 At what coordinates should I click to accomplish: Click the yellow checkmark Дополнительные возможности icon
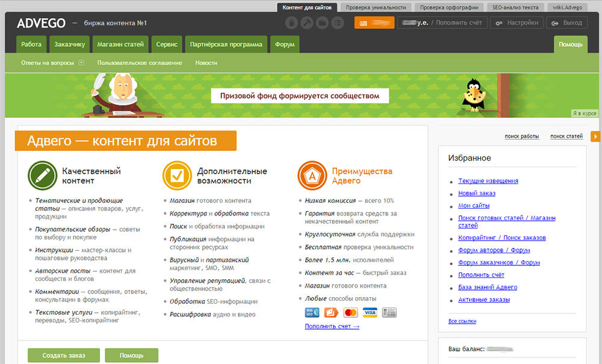coord(177,175)
